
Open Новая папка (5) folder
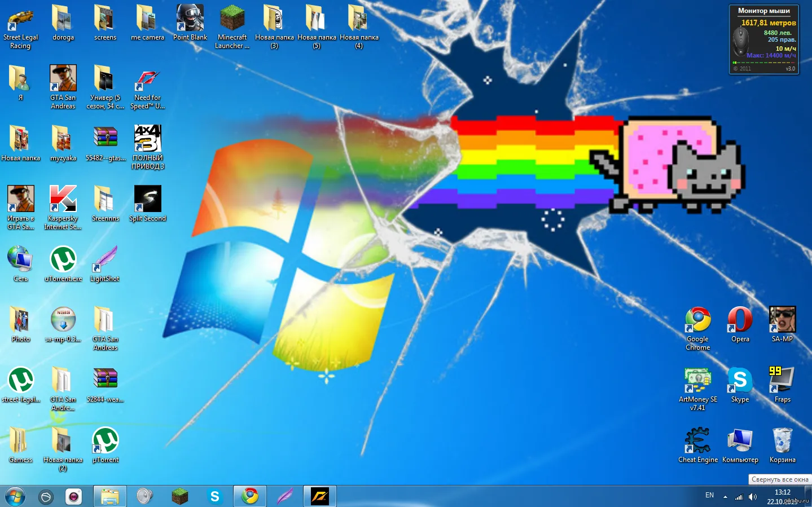pos(317,27)
